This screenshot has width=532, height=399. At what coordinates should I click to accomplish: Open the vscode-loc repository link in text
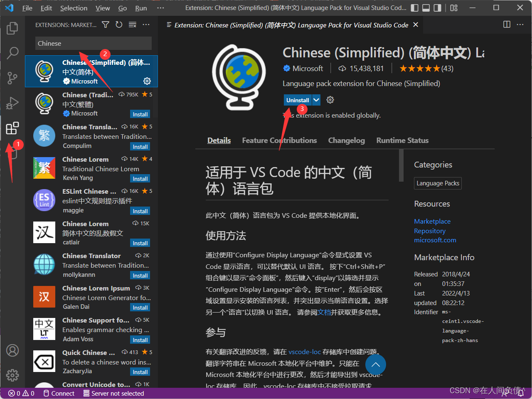pyautogui.click(x=305, y=352)
